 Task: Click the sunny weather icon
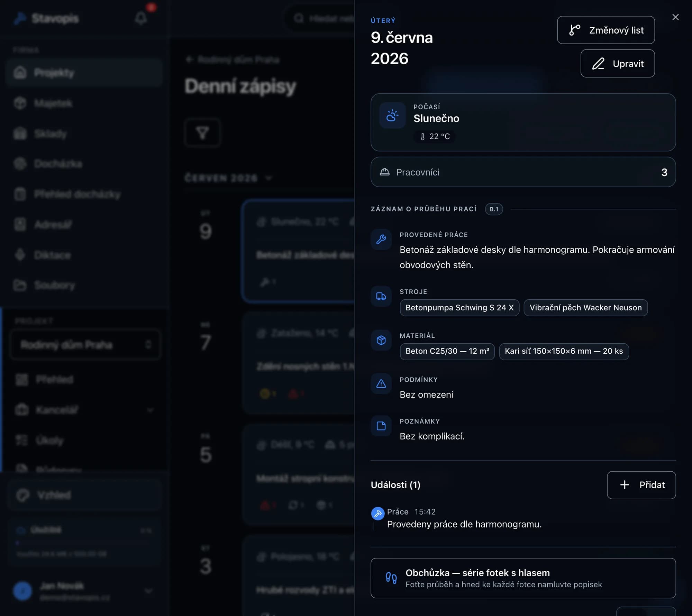pos(392,115)
